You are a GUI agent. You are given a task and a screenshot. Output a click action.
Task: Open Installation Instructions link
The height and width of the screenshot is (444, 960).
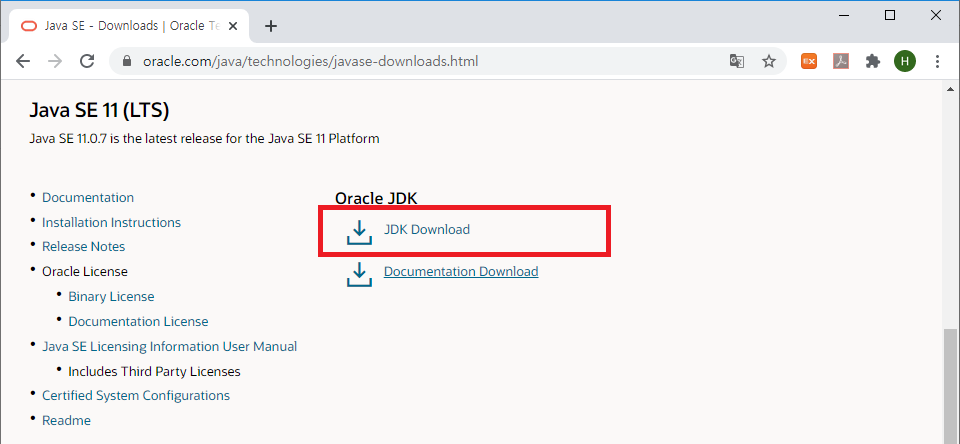111,222
